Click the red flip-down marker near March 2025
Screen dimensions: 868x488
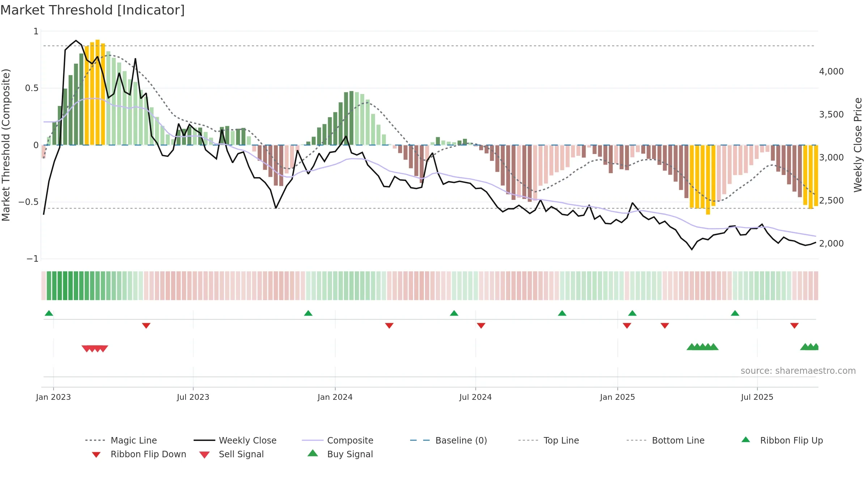pos(665,325)
